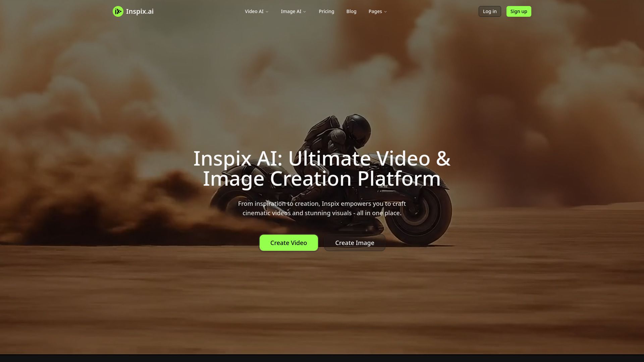644x362 pixels.
Task: Expand the chevron next to Image AI
Action: pyautogui.click(x=304, y=11)
